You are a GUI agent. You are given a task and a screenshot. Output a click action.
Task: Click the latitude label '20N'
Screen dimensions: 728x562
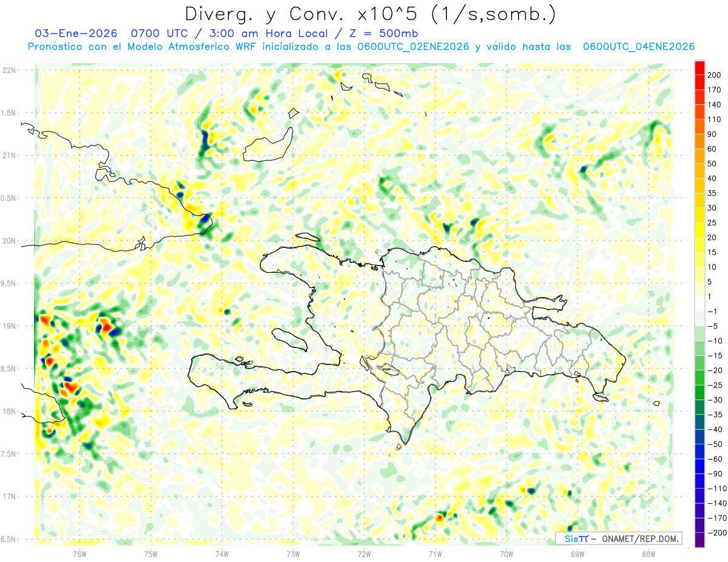9,241
